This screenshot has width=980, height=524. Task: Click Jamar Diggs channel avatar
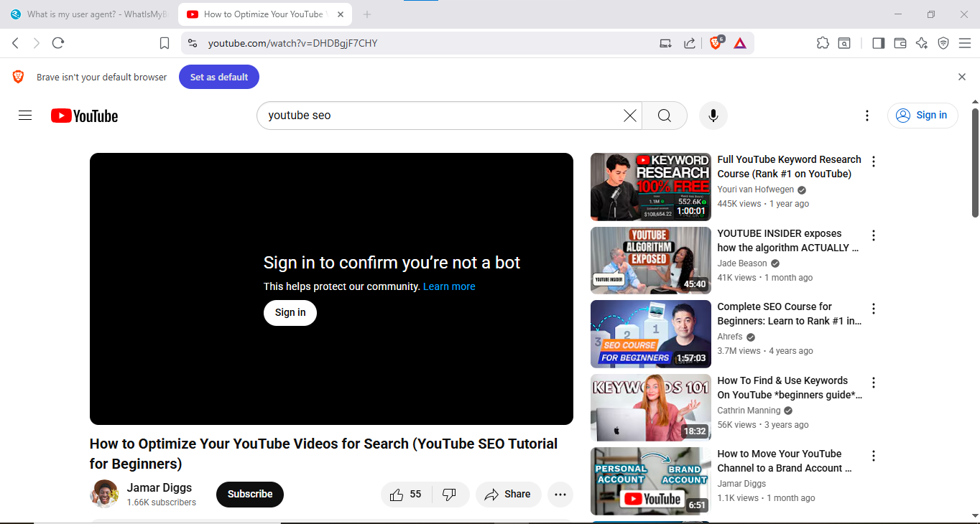pos(104,494)
